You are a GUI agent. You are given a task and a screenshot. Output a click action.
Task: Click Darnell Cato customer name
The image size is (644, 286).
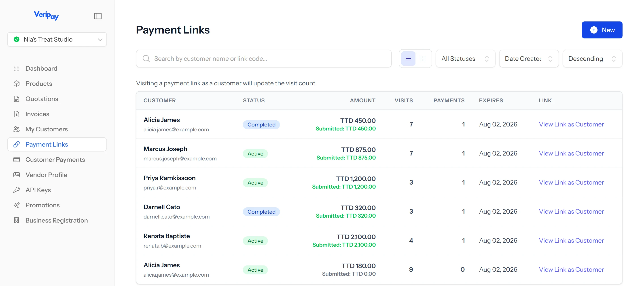point(162,207)
